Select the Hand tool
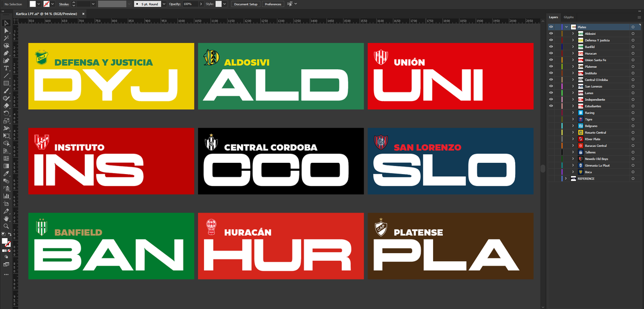The width and height of the screenshot is (644, 309). 6,219
